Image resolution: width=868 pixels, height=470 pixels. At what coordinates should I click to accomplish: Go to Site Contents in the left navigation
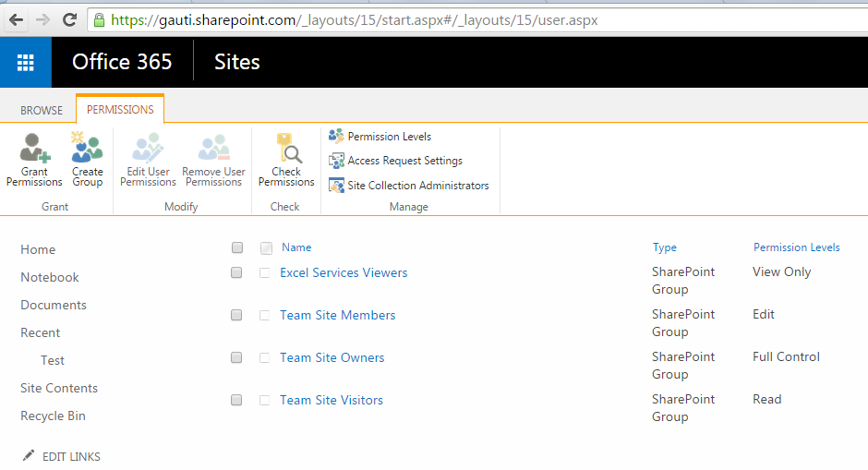[59, 388]
